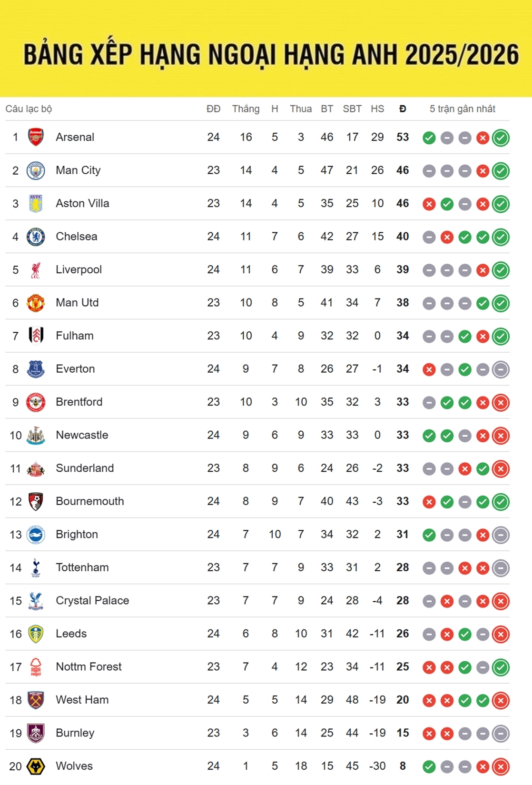This screenshot has height=785, width=532.
Task: Open the Crystal Palace team link
Action: 92,600
